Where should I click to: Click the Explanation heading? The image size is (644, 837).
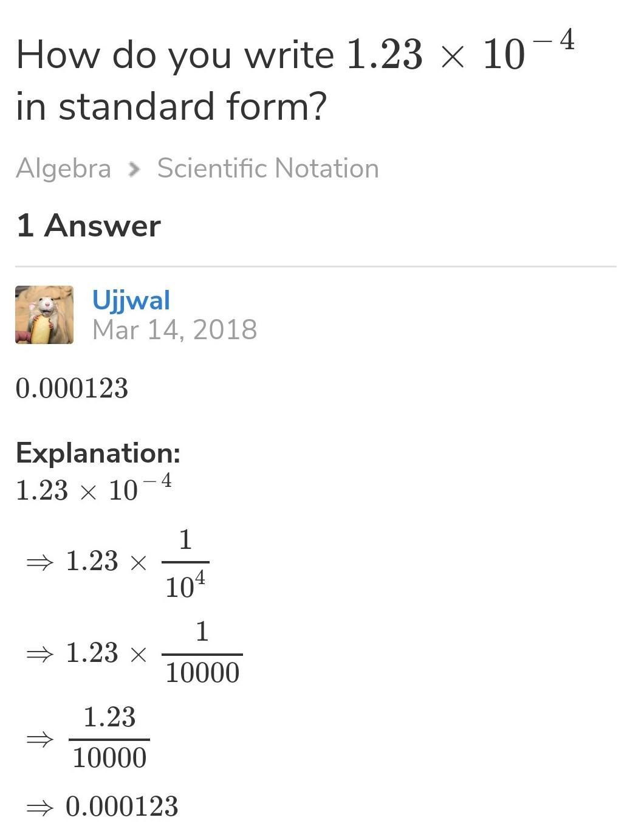point(98,453)
